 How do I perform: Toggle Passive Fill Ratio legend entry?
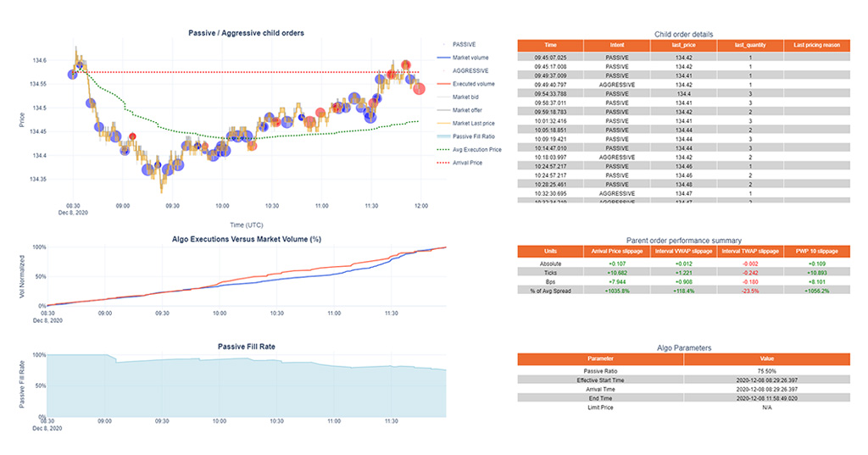476,136
